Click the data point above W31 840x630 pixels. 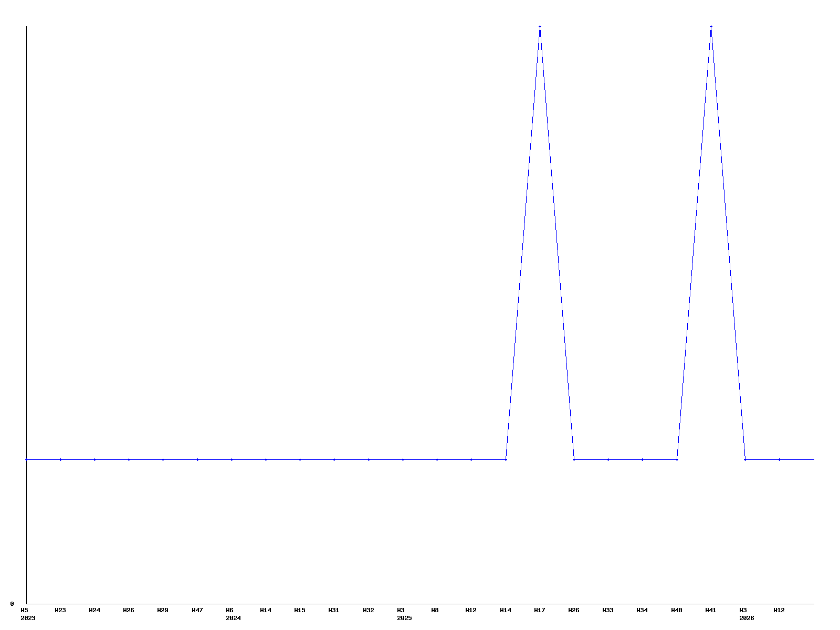click(x=334, y=459)
